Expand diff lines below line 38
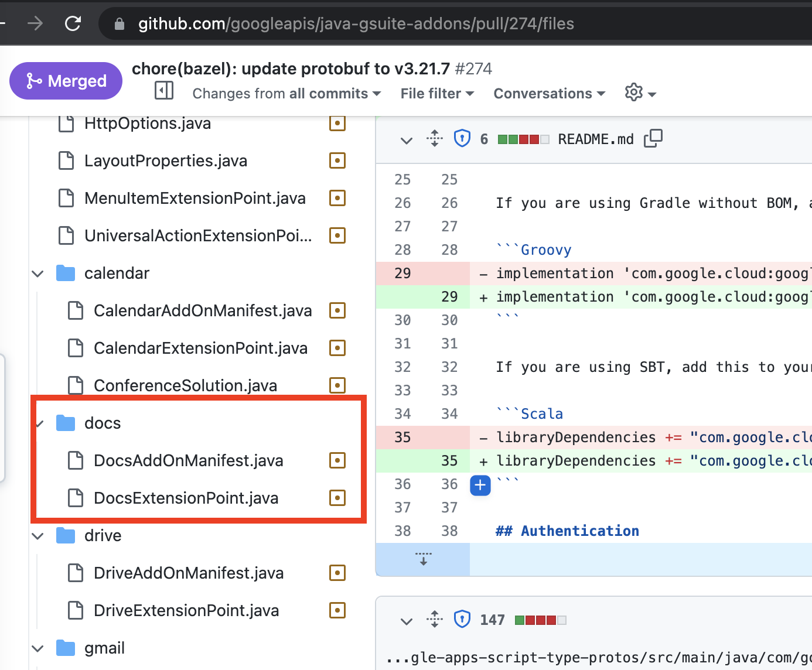 [x=423, y=559]
